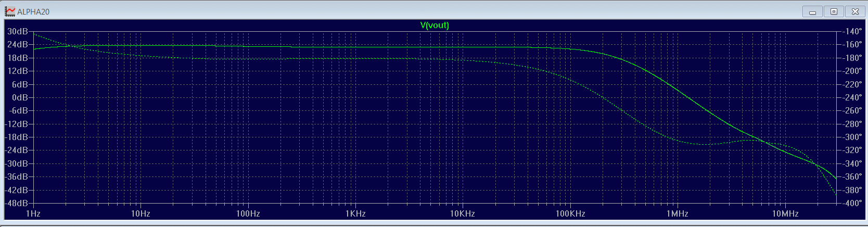Click the 10MHz frequency axis label
This screenshot has width=868, height=227.
tap(785, 213)
